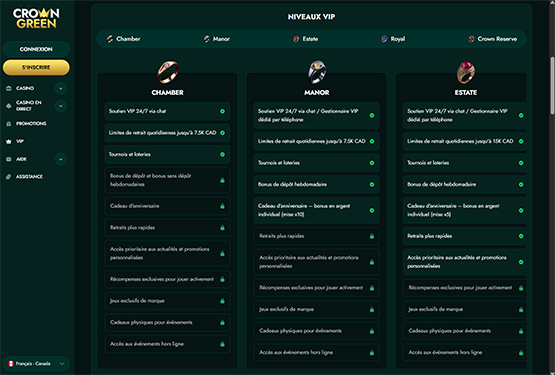
Task: Click Chamber check icon for Soutien VIP 24/7
Action: click(222, 111)
